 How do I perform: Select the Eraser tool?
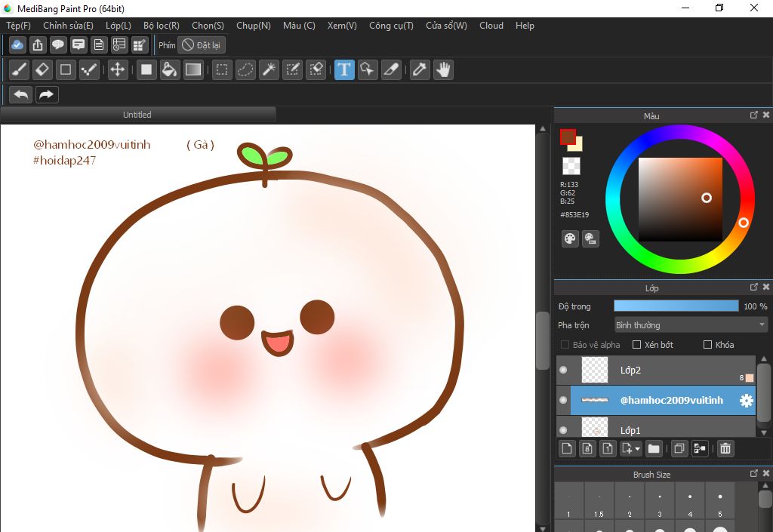pos(42,70)
